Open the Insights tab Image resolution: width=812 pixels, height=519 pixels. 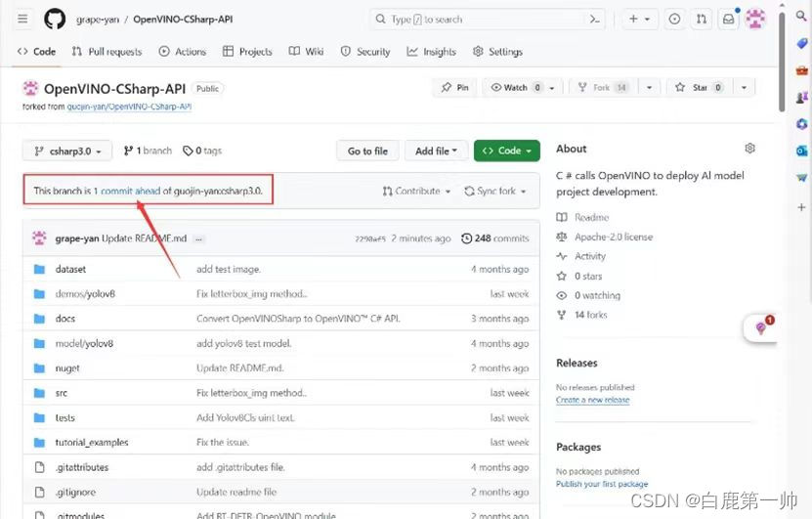coord(431,51)
